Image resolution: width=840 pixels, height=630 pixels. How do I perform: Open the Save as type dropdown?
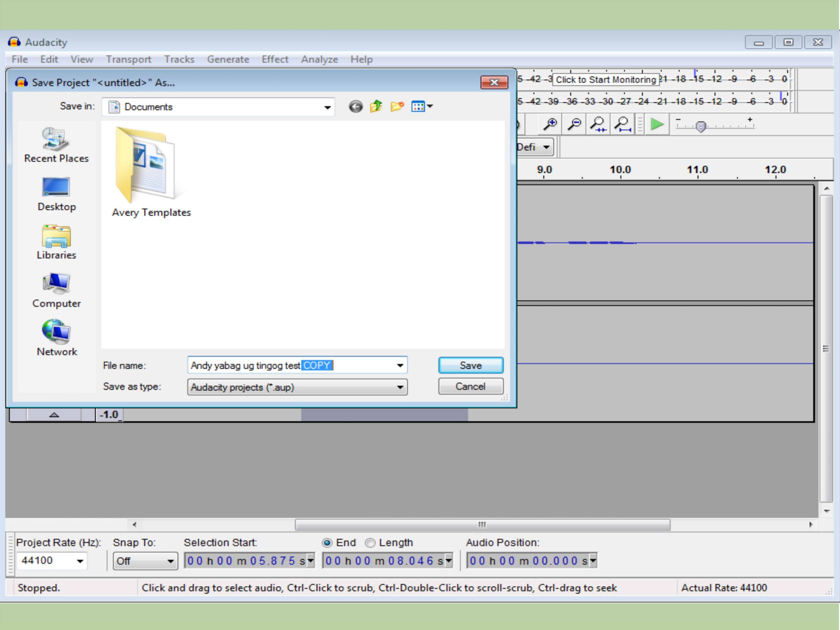point(399,387)
